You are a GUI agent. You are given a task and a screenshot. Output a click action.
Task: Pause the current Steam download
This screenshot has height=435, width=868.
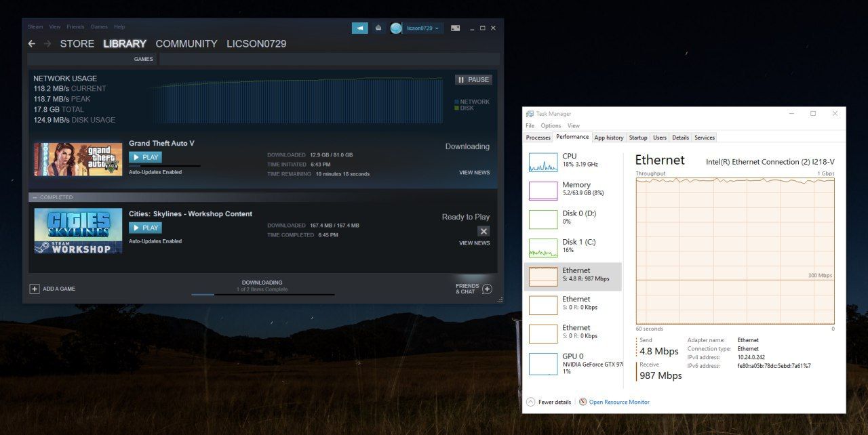click(473, 80)
